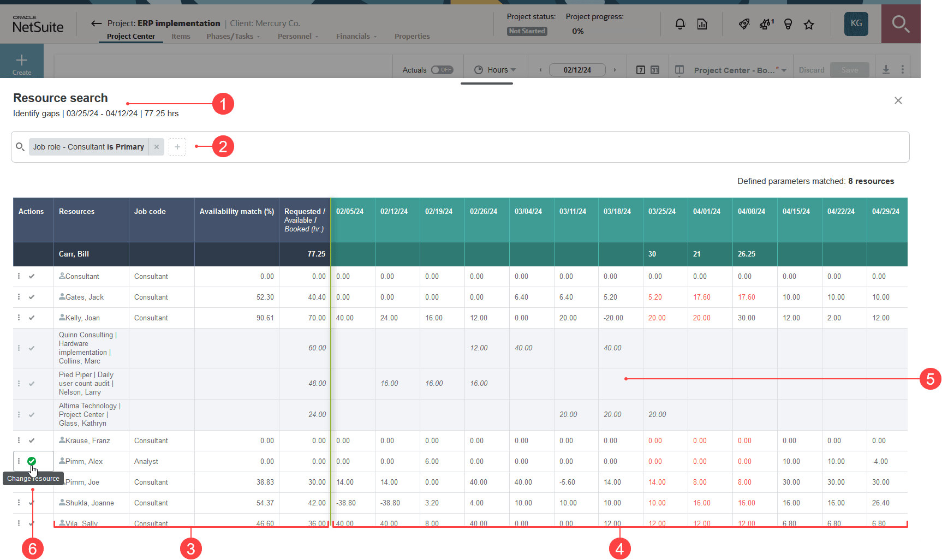The height and width of the screenshot is (560, 942).
Task: Open the Items tab
Action: coord(181,37)
